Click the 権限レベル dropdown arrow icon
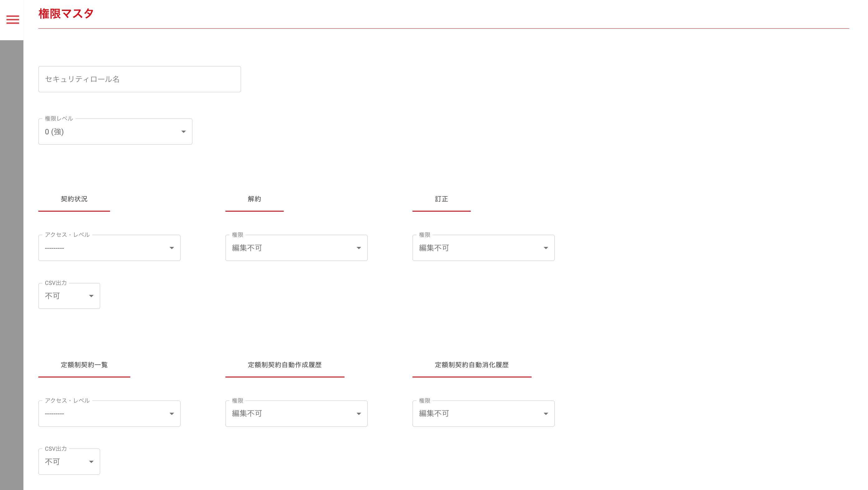Screen dimensions: 868x490 click(x=183, y=132)
